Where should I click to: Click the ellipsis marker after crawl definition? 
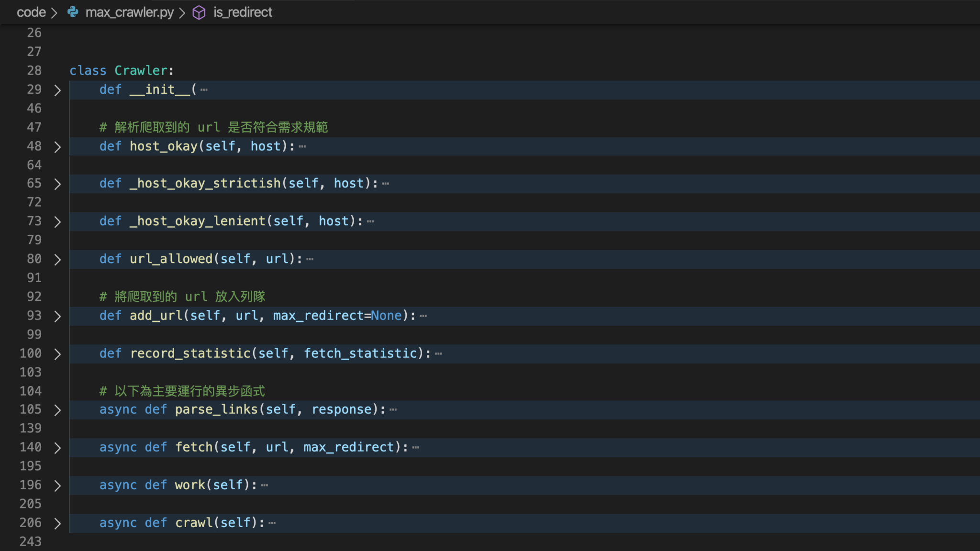pos(272,522)
